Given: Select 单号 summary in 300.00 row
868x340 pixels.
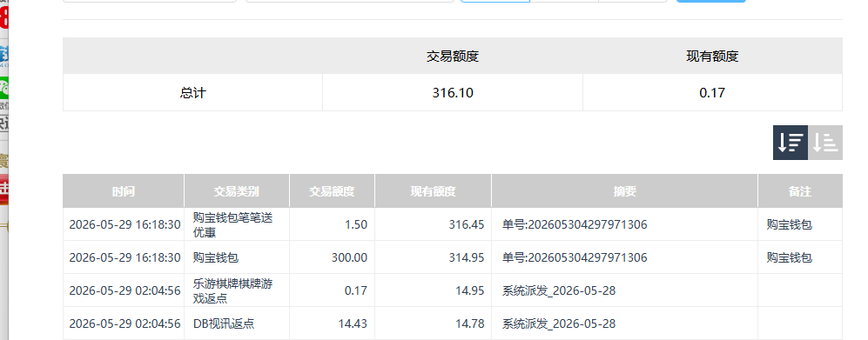Looking at the screenshot, I should pos(575,257).
